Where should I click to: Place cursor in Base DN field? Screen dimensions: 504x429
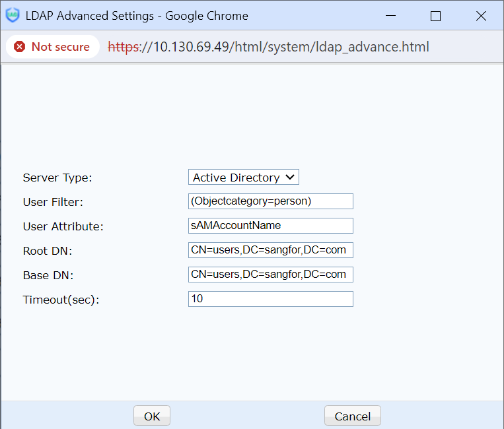270,275
